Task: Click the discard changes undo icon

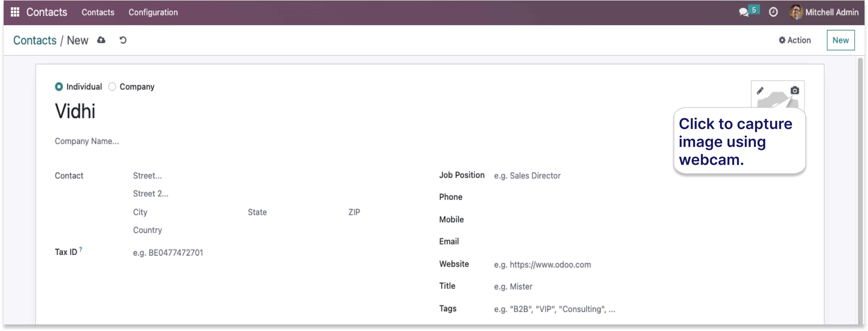Action: click(123, 40)
